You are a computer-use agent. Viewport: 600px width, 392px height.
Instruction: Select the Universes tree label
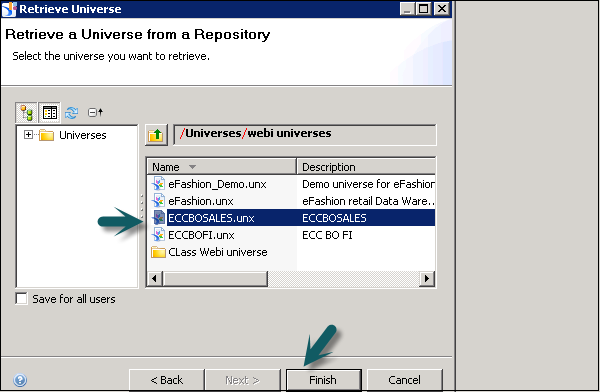83,135
